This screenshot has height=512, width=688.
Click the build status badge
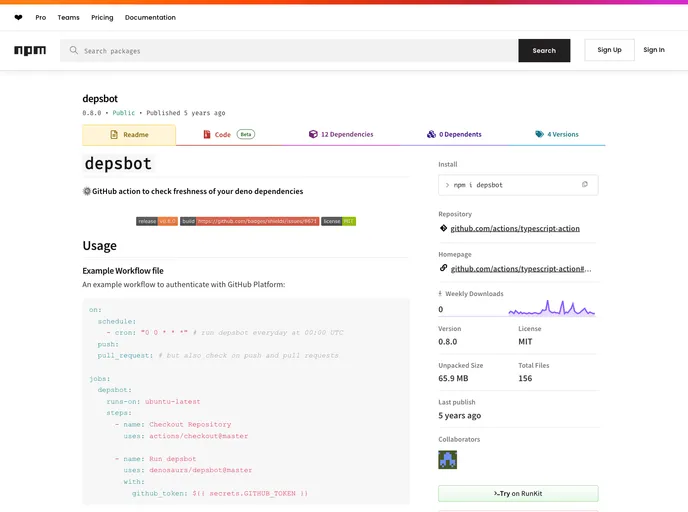[249, 221]
